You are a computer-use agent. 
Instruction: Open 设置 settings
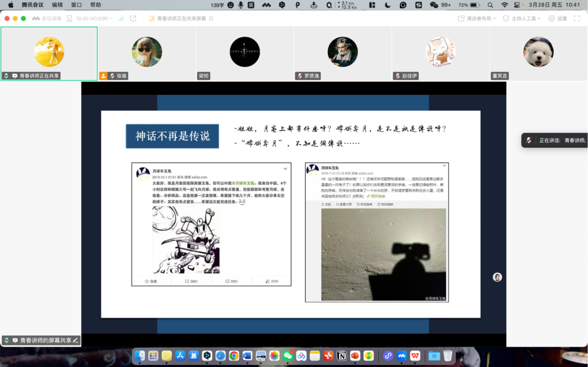(x=557, y=19)
